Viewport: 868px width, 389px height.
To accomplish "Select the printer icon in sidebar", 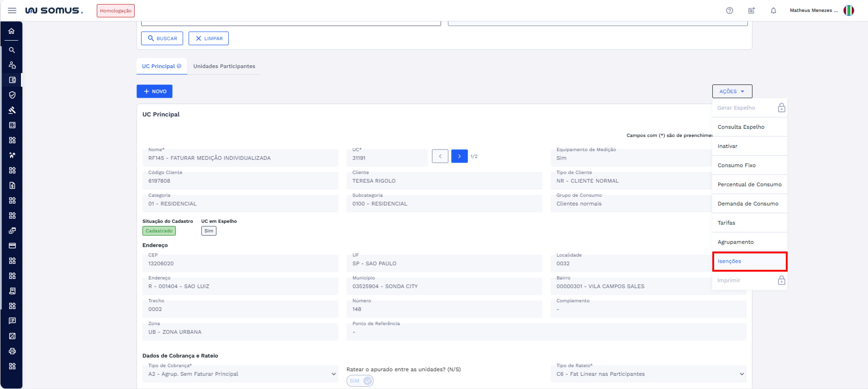I will tap(12, 351).
